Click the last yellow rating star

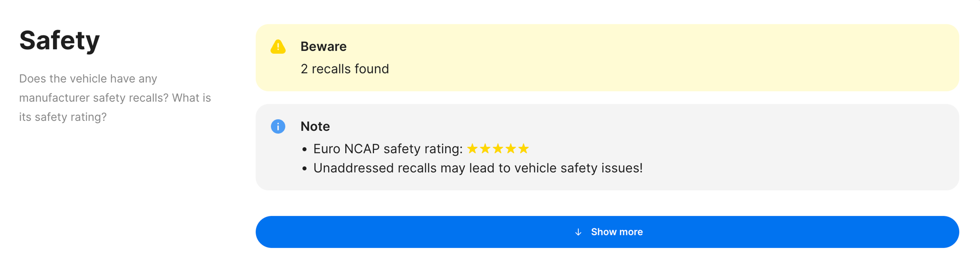pos(523,149)
